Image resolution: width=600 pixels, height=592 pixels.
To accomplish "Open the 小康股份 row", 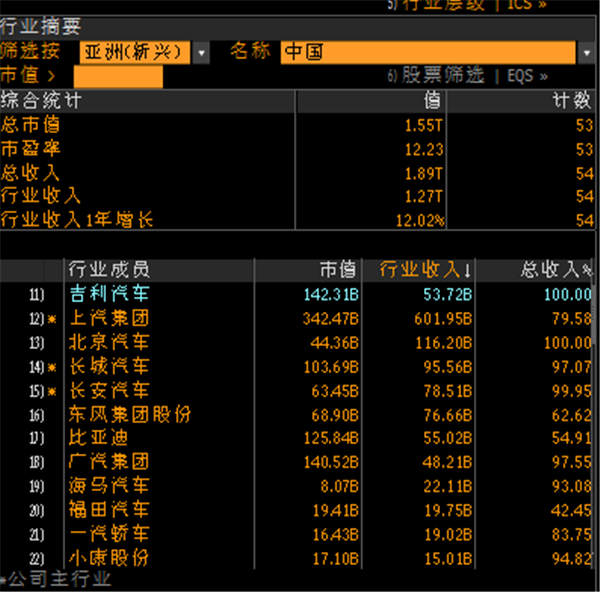I will click(297, 559).
